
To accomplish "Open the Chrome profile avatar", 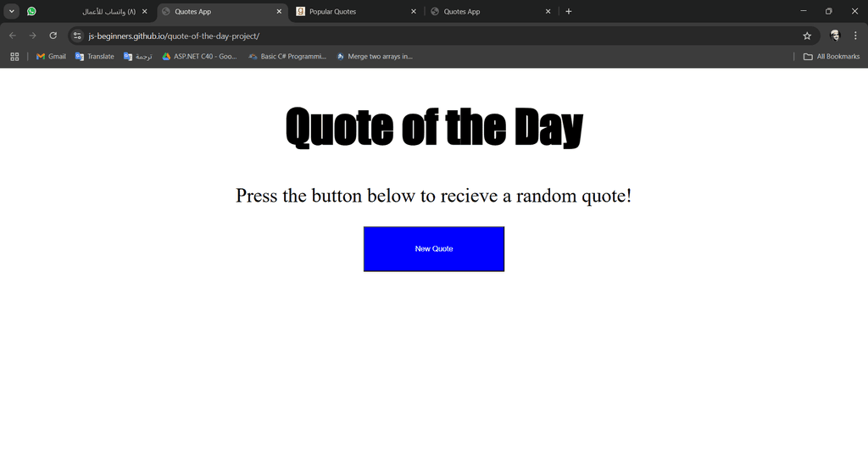I will coord(835,36).
